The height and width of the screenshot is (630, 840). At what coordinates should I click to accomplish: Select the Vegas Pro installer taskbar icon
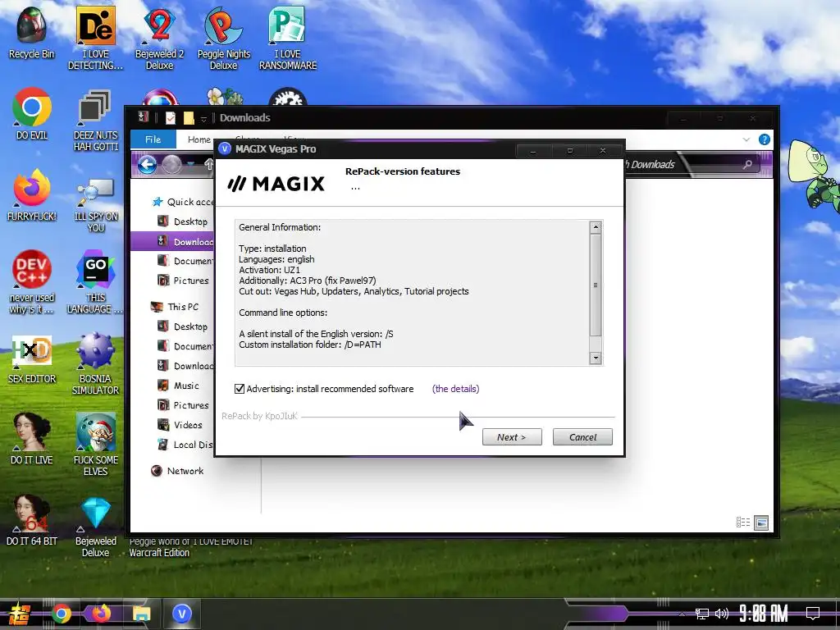click(181, 614)
